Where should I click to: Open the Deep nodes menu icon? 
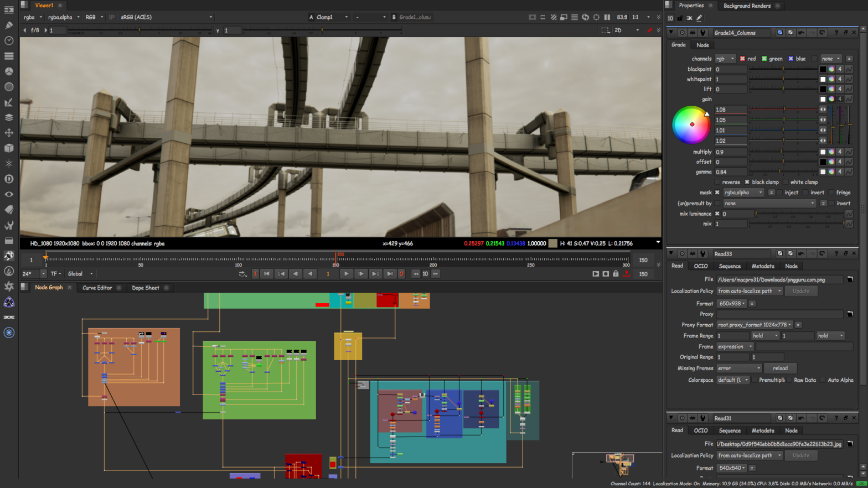(x=9, y=179)
